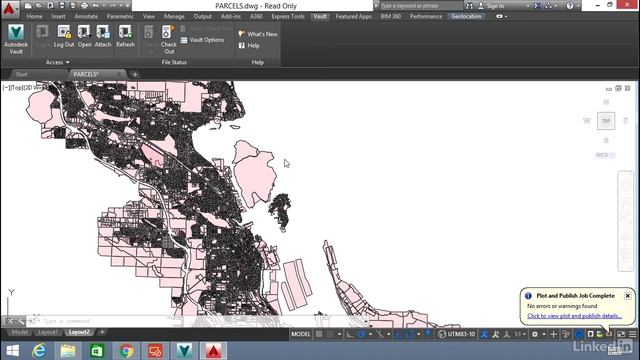
Task: Add new drawing tab with plus
Action: click(x=135, y=74)
